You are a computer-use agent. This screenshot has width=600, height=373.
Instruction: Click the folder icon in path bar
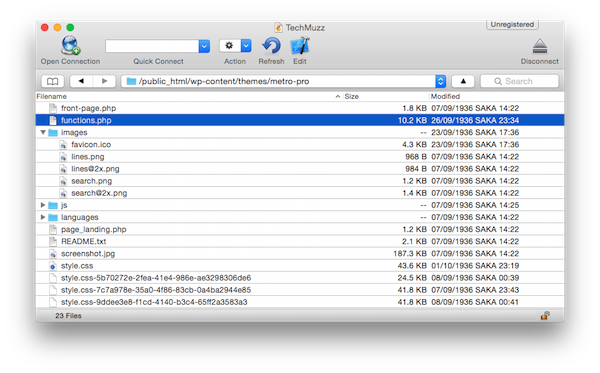click(131, 81)
